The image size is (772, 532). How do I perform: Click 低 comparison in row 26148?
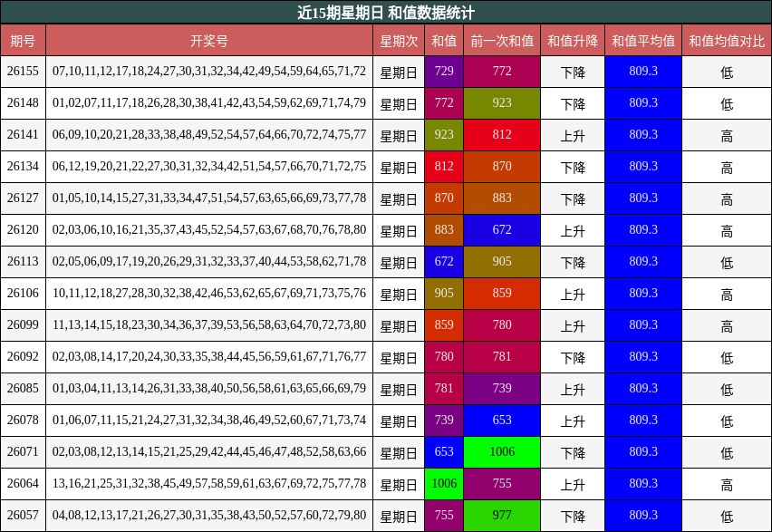(x=727, y=103)
